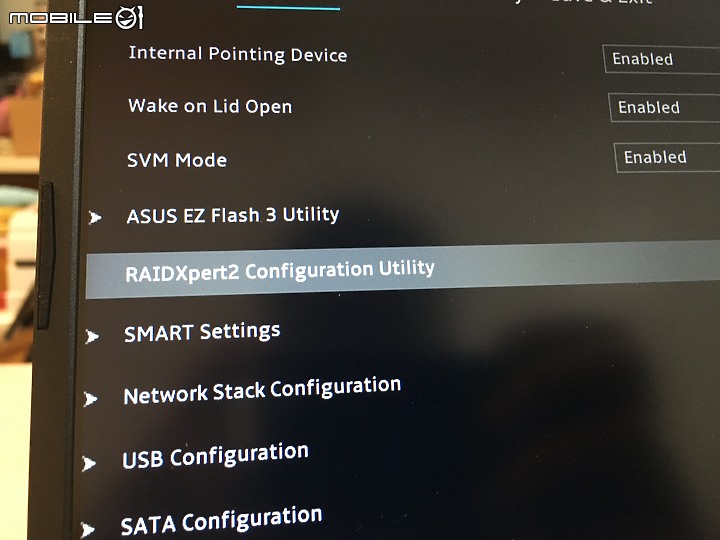Click the arrow beside SMART Settings
The image size is (720, 540).
[x=92, y=337]
